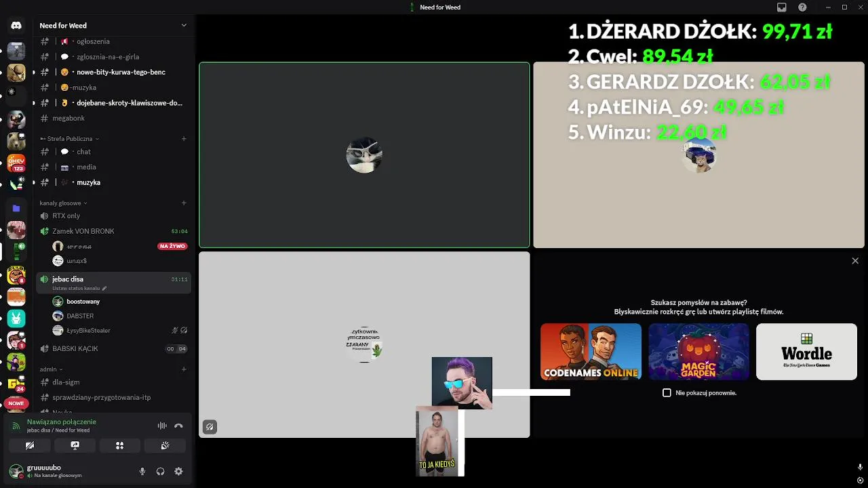Open the OHEV server with 123 badge
The height and width of the screenshot is (488, 868).
coord(16,163)
